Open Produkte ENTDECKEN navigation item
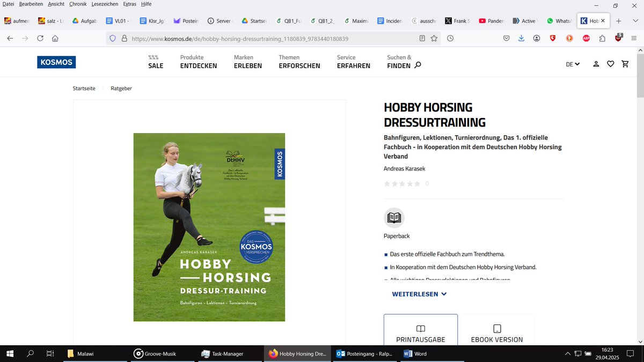The height and width of the screenshot is (362, 644). pyautogui.click(x=199, y=62)
